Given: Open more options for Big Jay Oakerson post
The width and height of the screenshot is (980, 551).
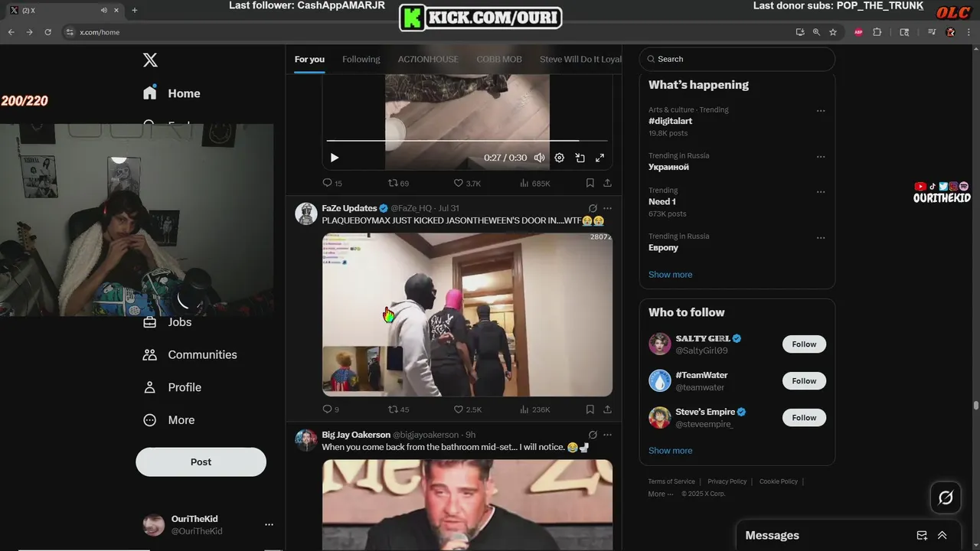Looking at the screenshot, I should point(607,435).
